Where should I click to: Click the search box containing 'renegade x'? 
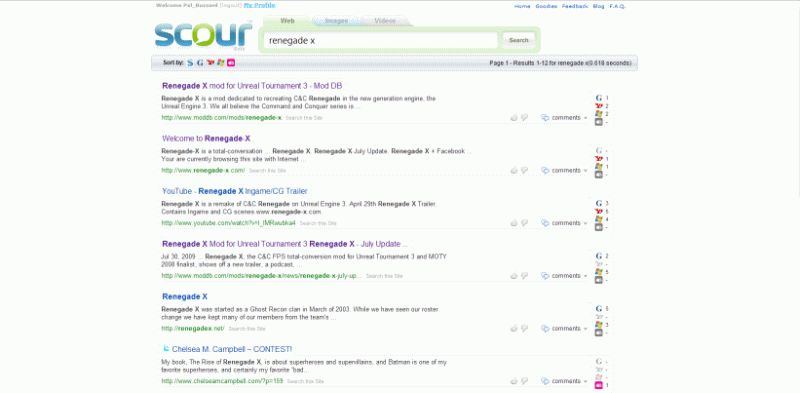(380, 40)
